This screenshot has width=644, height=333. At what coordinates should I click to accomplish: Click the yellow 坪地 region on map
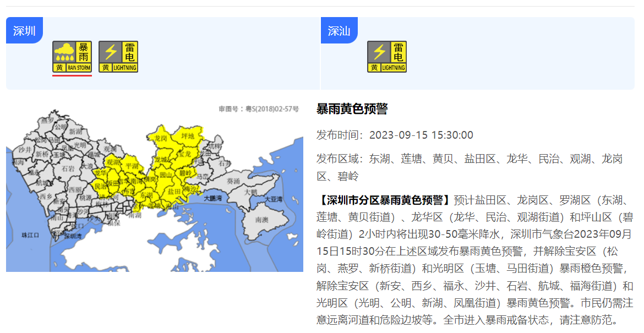(188, 135)
